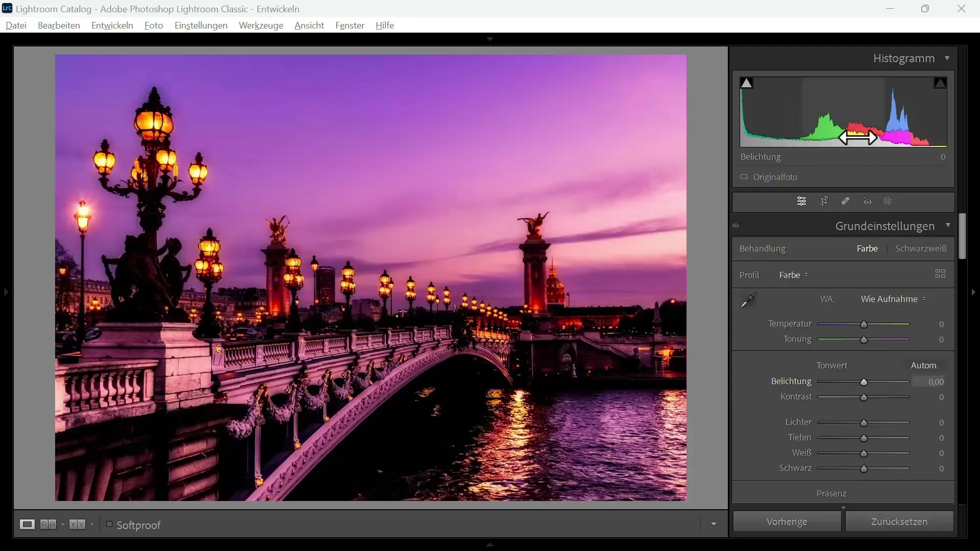
Task: Click the Weiß slider handle
Action: click(864, 454)
